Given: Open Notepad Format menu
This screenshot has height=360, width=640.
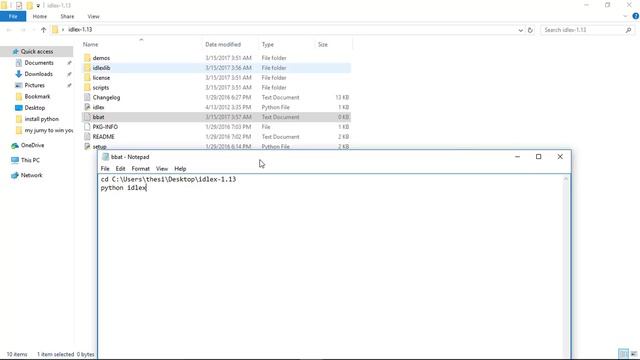Looking at the screenshot, I should point(140,169).
